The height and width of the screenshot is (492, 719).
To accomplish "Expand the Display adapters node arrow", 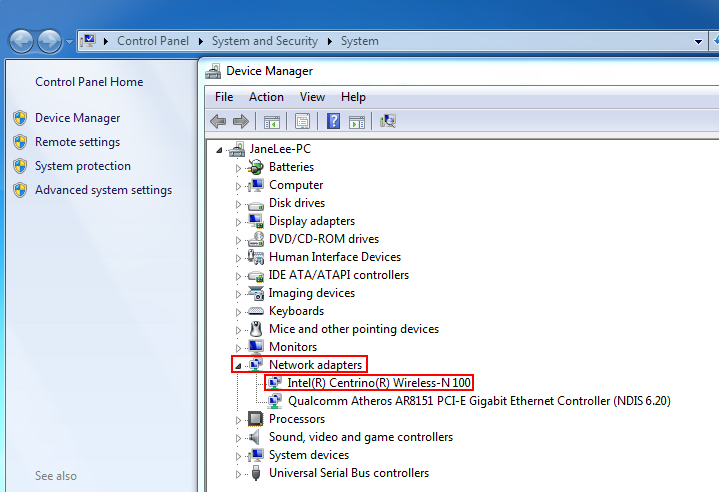I will (x=238, y=222).
